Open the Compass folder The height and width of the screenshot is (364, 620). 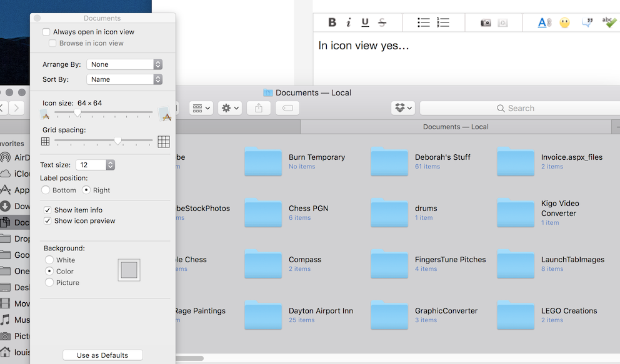coord(263,264)
